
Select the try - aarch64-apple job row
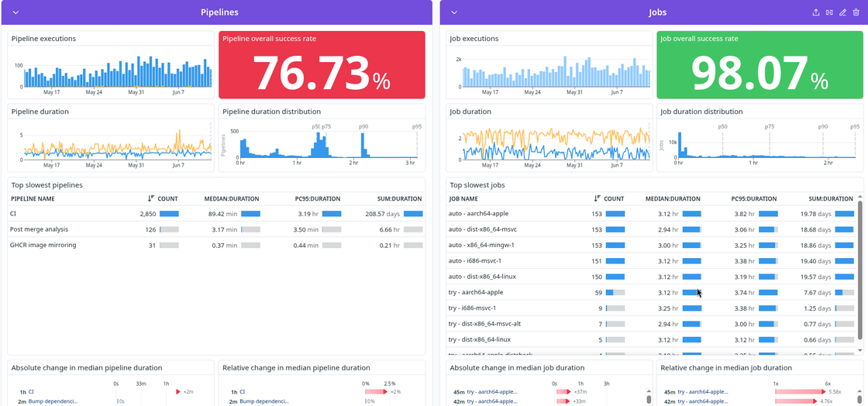click(x=652, y=292)
